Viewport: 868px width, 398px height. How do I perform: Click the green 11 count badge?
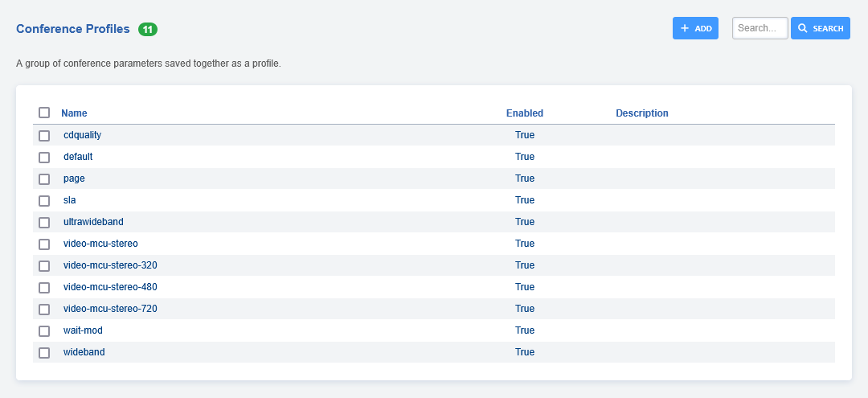(x=148, y=30)
